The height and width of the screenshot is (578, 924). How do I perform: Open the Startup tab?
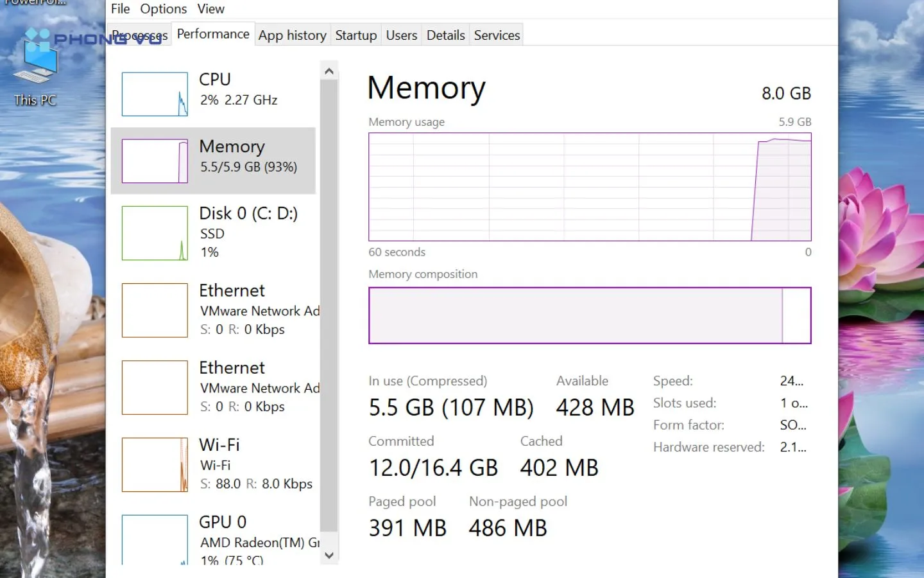pyautogui.click(x=355, y=35)
